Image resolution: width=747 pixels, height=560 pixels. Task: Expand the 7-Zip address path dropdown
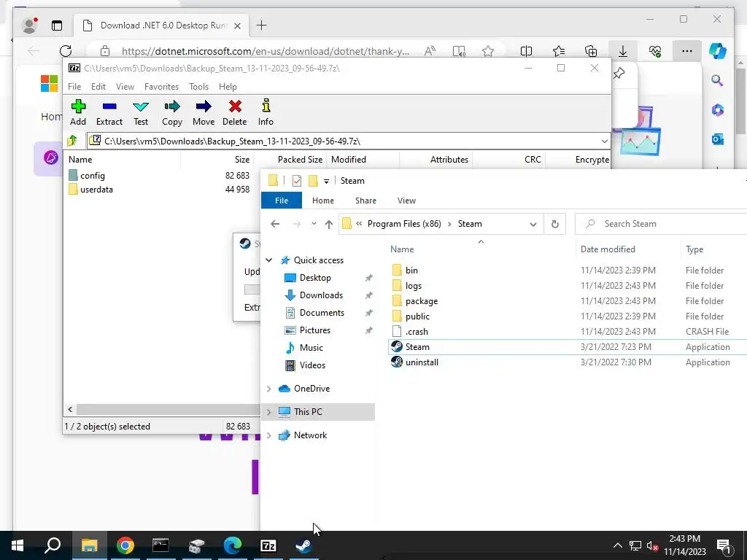[604, 141]
